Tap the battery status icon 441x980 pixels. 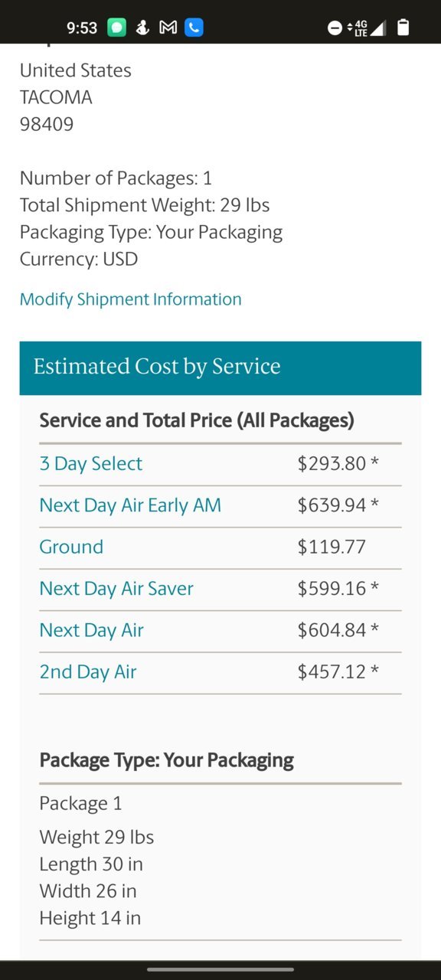pyautogui.click(x=403, y=28)
